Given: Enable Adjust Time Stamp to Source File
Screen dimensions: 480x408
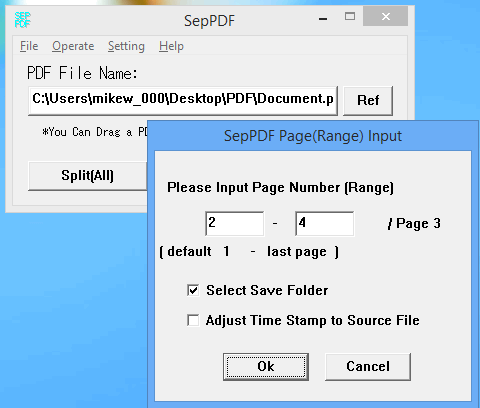Looking at the screenshot, I should point(193,320).
